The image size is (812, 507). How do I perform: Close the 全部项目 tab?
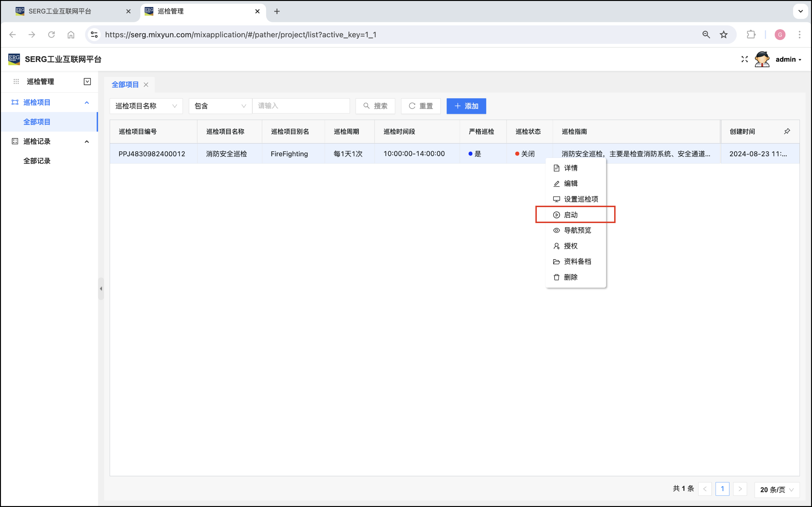(x=146, y=85)
